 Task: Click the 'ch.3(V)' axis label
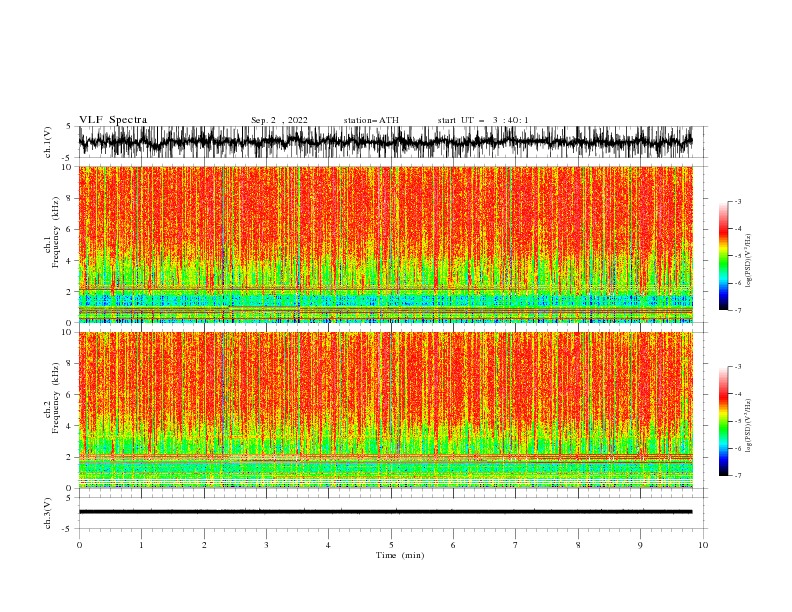click(x=48, y=513)
